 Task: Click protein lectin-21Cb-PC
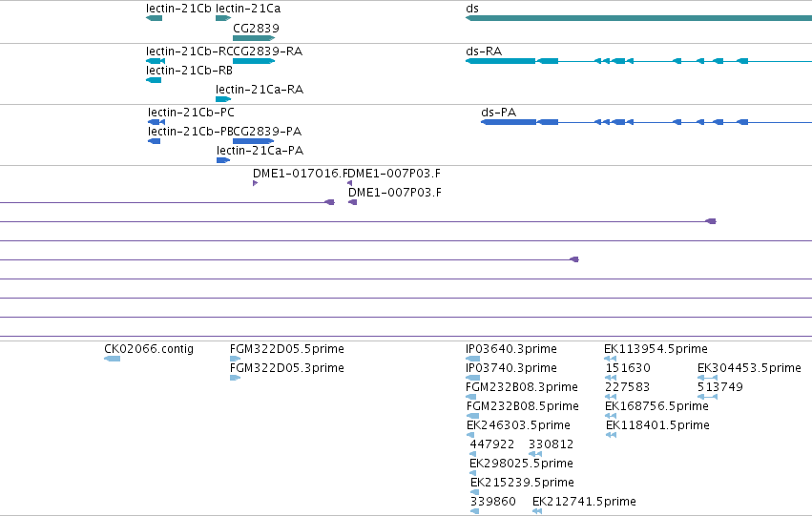[156, 122]
